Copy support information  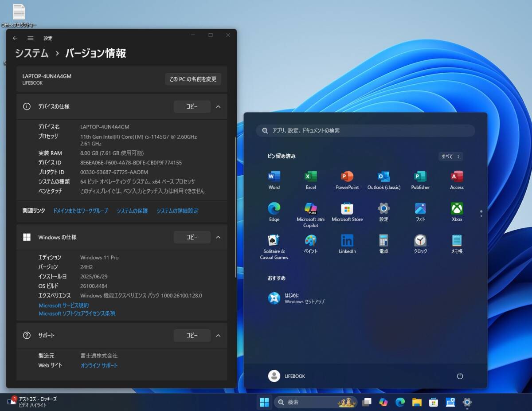click(x=192, y=335)
